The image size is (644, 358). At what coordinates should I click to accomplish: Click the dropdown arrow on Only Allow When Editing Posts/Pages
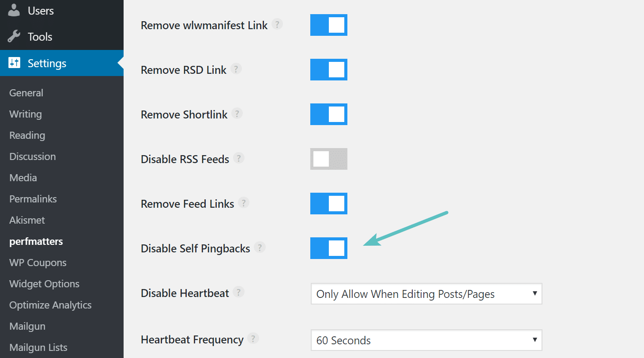[535, 293]
